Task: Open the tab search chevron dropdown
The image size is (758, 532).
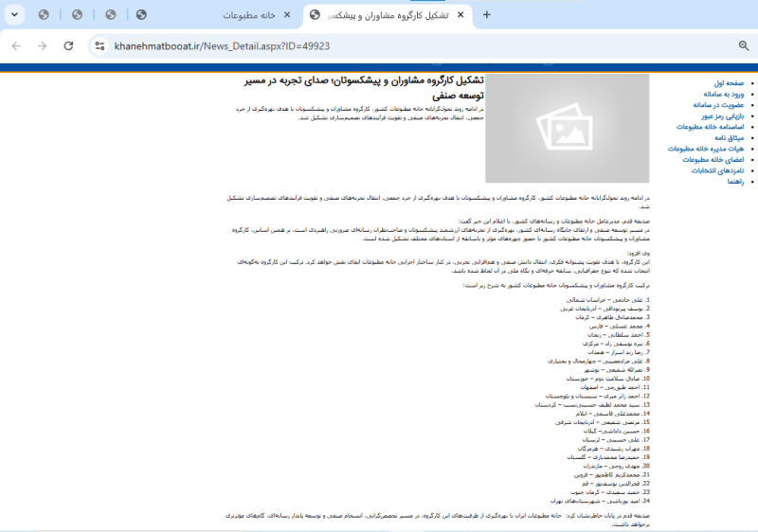Action: click(x=14, y=14)
